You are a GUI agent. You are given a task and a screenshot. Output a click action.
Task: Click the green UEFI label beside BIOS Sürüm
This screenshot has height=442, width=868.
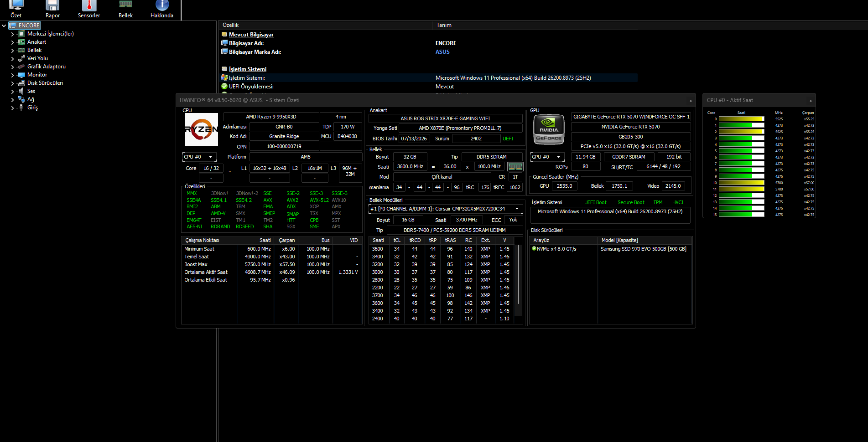pyautogui.click(x=508, y=139)
